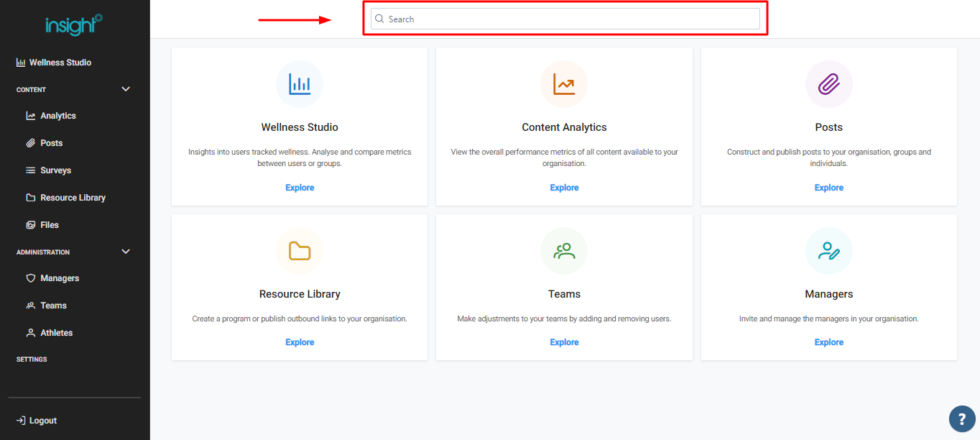Click the CONTENT section heading label
The height and width of the screenshot is (440, 980).
click(x=31, y=90)
